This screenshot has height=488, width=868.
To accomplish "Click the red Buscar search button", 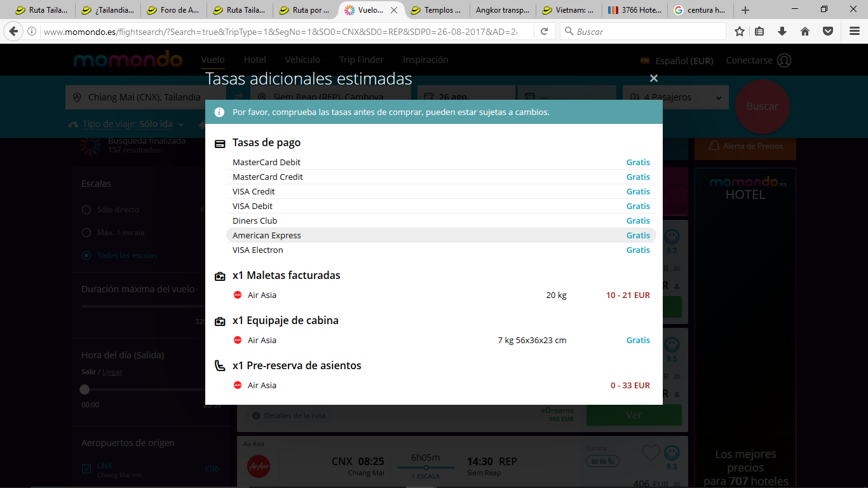I will pos(763,107).
